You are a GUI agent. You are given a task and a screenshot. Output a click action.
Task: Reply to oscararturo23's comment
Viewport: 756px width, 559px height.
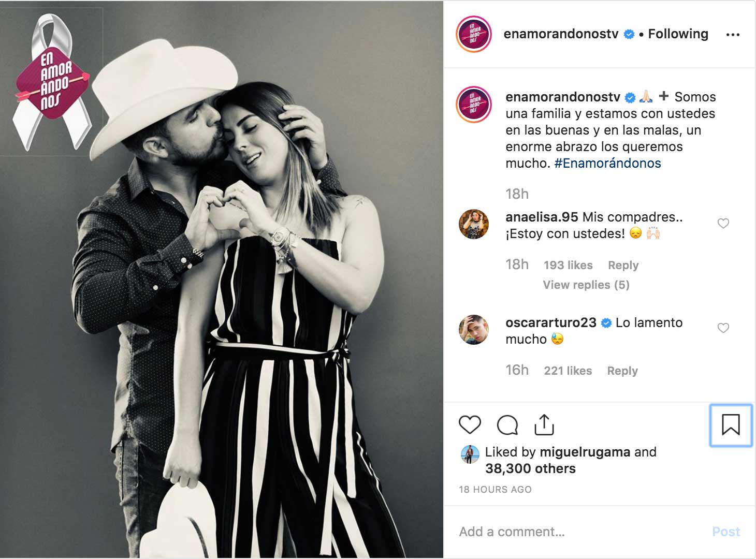coord(622,371)
